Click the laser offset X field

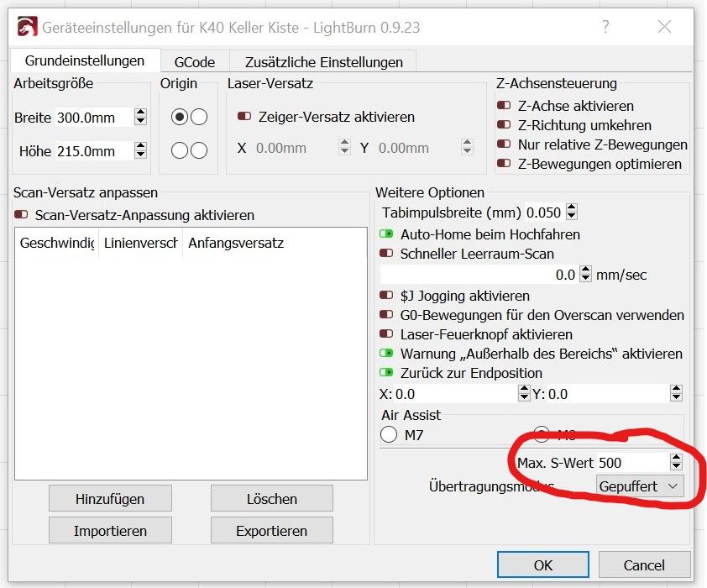pyautogui.click(x=296, y=148)
